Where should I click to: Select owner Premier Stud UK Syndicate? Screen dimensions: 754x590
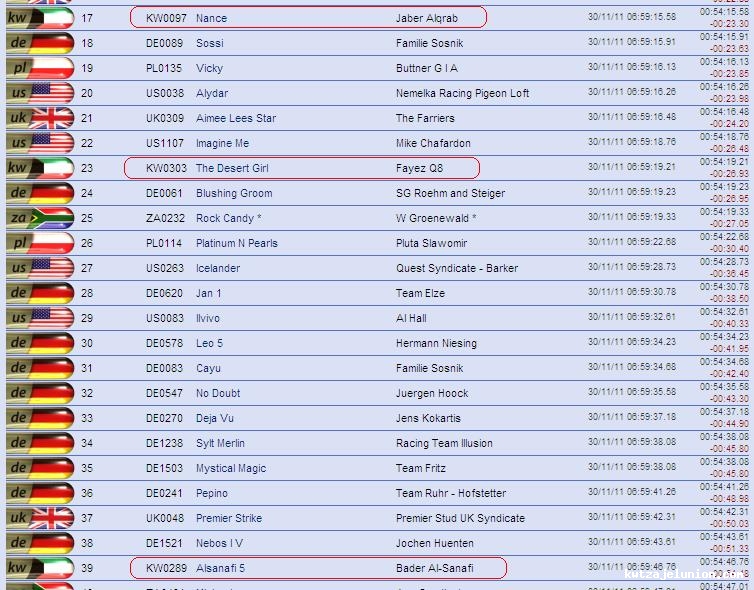pyautogui.click(x=460, y=518)
